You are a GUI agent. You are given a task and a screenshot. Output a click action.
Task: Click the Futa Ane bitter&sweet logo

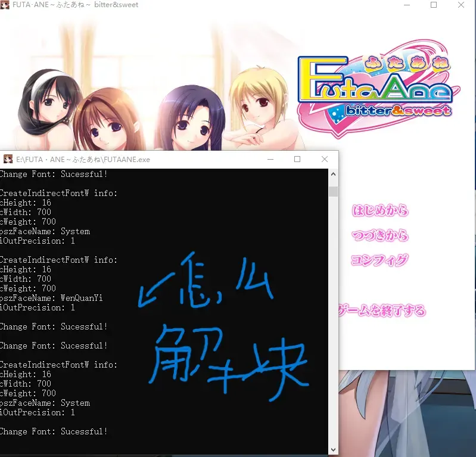click(x=378, y=88)
